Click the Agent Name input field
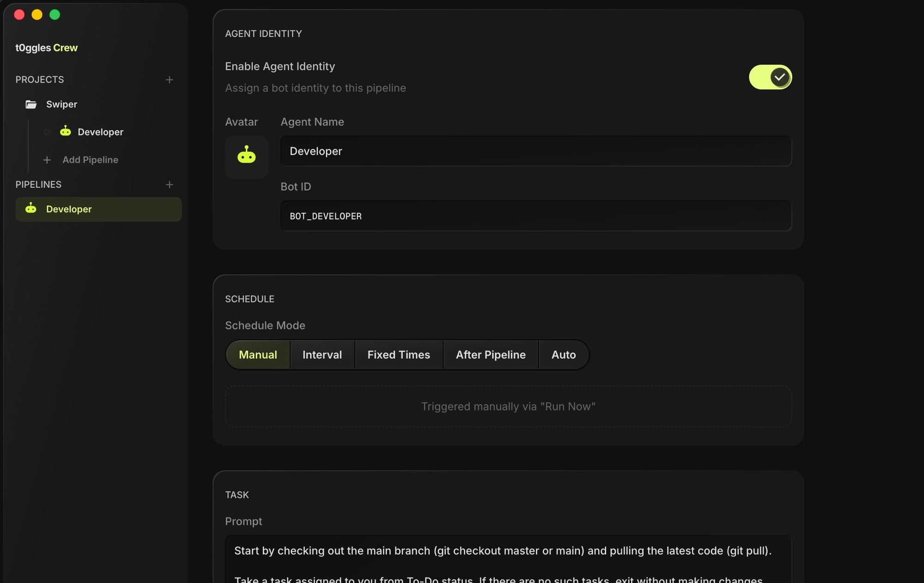The image size is (924, 583). pyautogui.click(x=536, y=151)
